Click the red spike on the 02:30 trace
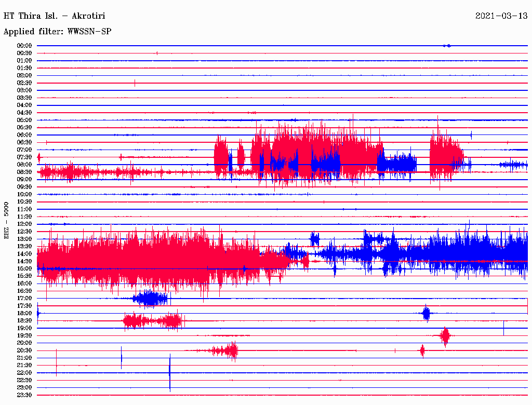Image resolution: width=532 pixels, height=405 pixels. 135,83
